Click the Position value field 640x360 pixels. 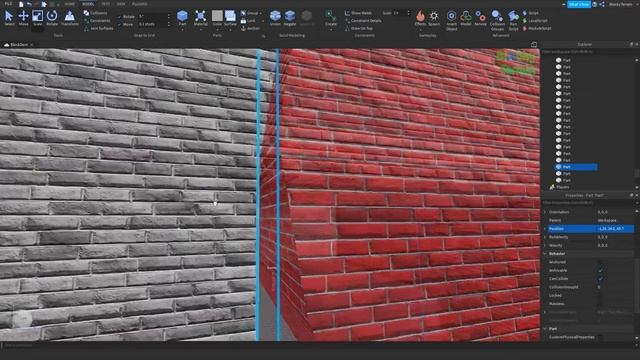tap(615, 229)
